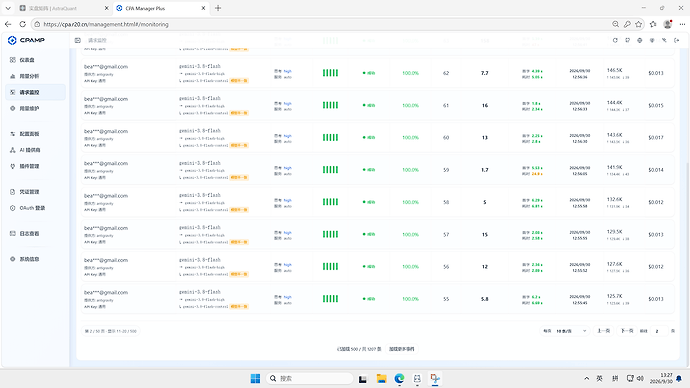Viewport: 690px width, 388px height.
Task: Open the browser settings and more menu
Action: coord(682,24)
